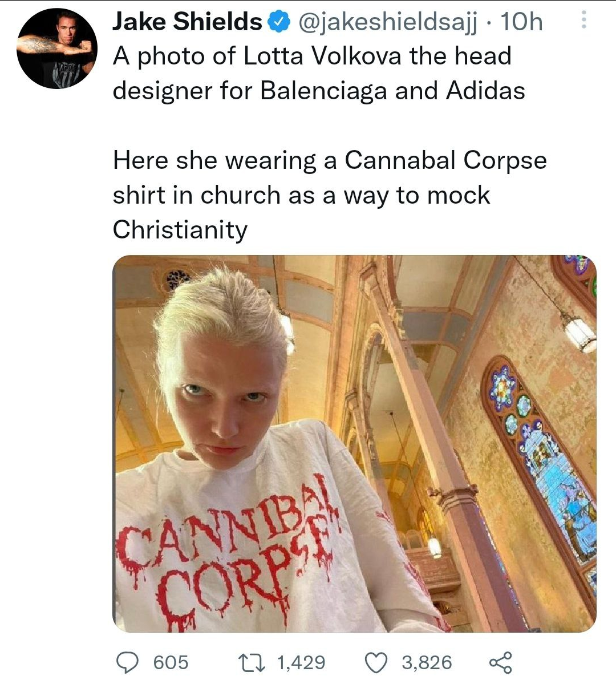Image resolution: width=616 pixels, height=680 pixels.
Task: Click the 'Here she wearing' paragraph
Action: [x=330, y=195]
